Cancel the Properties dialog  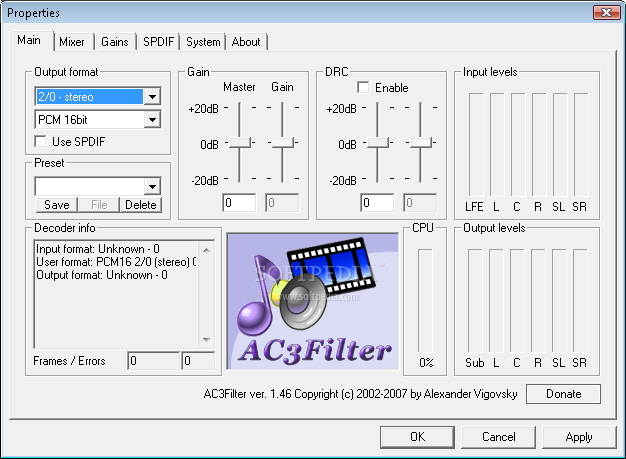(499, 437)
